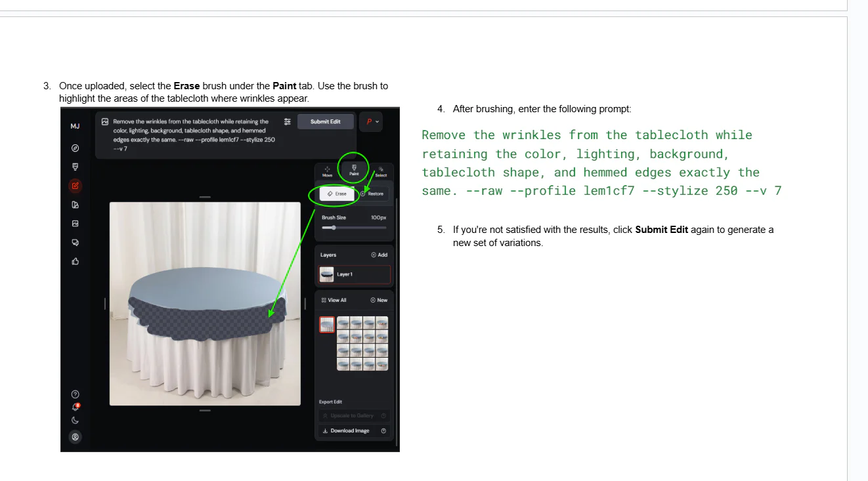Expand the red P personalization dropdown
The image size is (868, 481).
pyautogui.click(x=372, y=121)
